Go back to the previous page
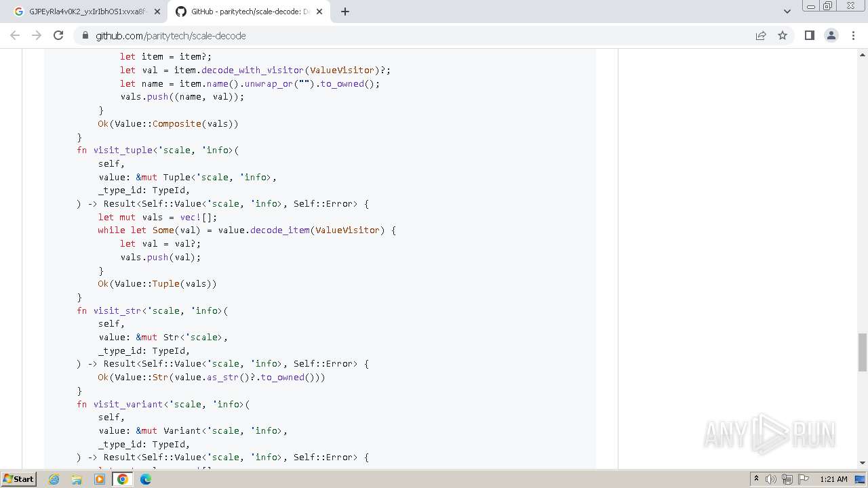 click(15, 35)
